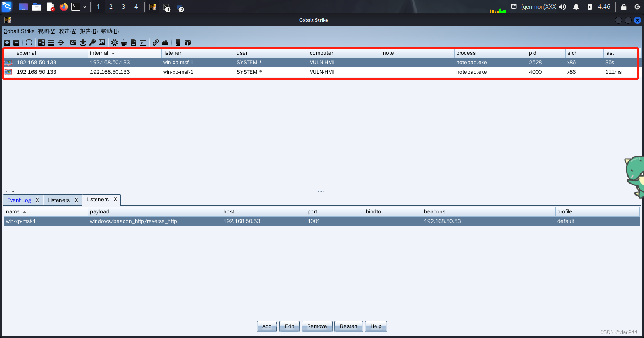Click the Edit listener button

pyautogui.click(x=290, y=326)
